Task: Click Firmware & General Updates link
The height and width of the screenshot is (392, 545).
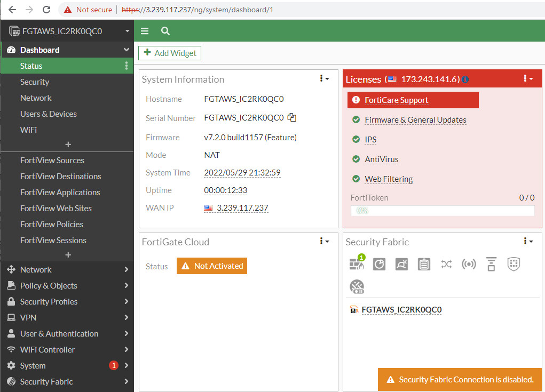Action: (x=415, y=120)
